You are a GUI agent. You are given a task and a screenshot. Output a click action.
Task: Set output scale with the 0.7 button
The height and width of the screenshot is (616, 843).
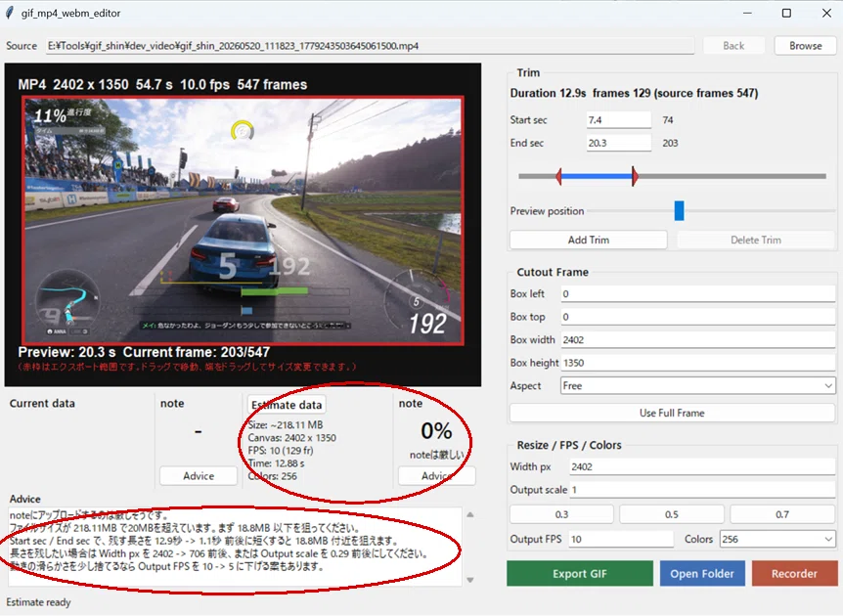point(782,514)
